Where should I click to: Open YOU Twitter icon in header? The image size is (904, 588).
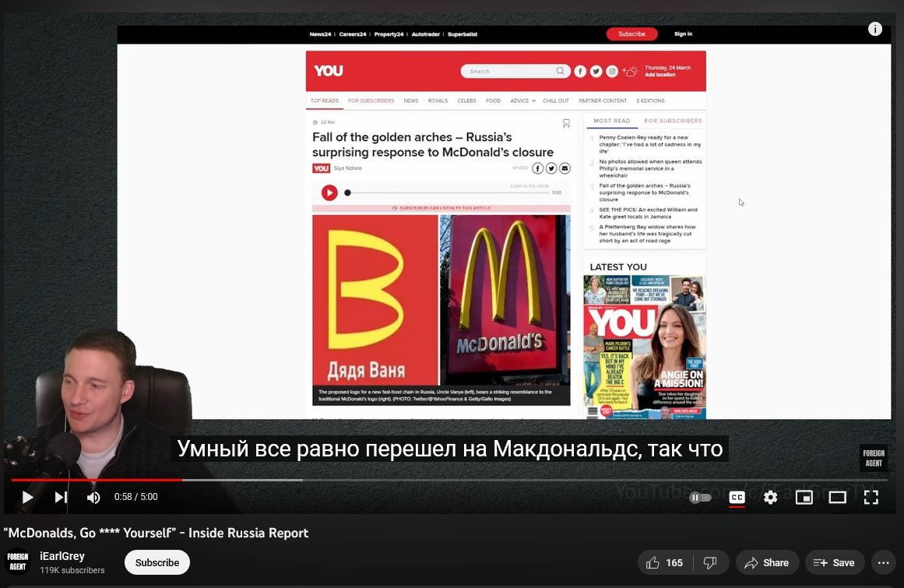[x=596, y=71]
